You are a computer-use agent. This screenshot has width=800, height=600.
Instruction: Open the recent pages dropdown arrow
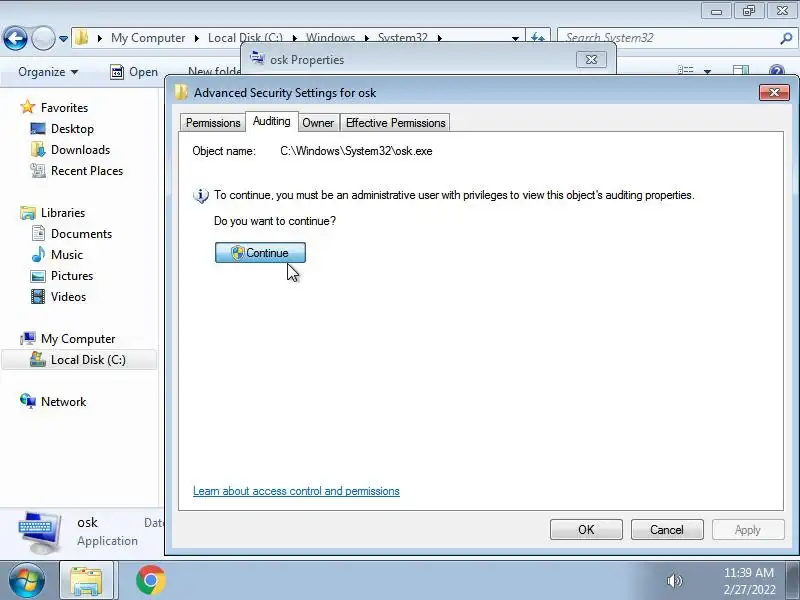[x=63, y=38]
